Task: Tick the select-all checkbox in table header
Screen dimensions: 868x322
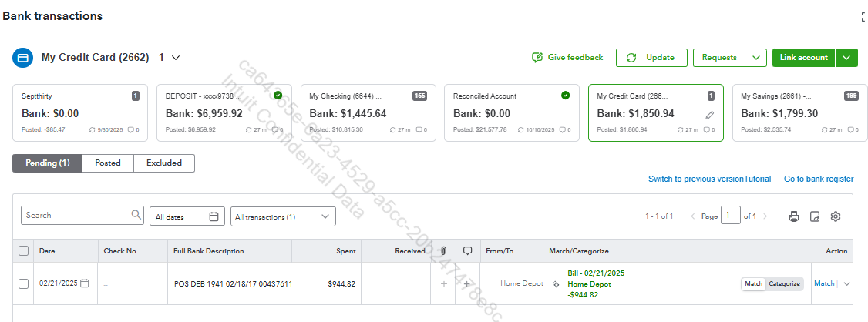Action: 23,251
